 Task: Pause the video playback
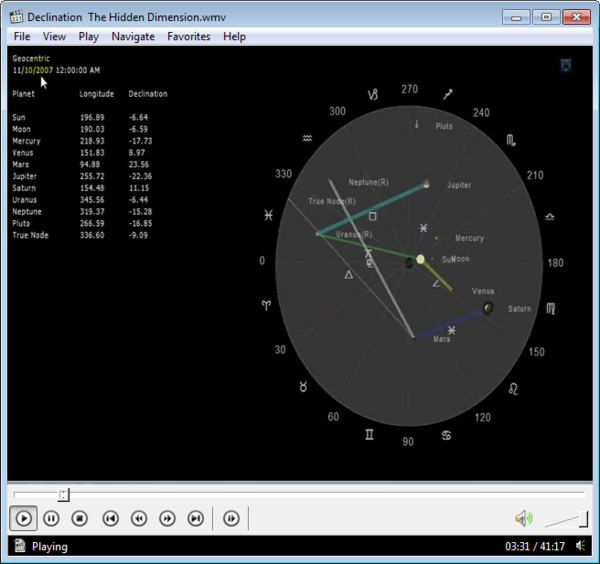pyautogui.click(x=52, y=518)
